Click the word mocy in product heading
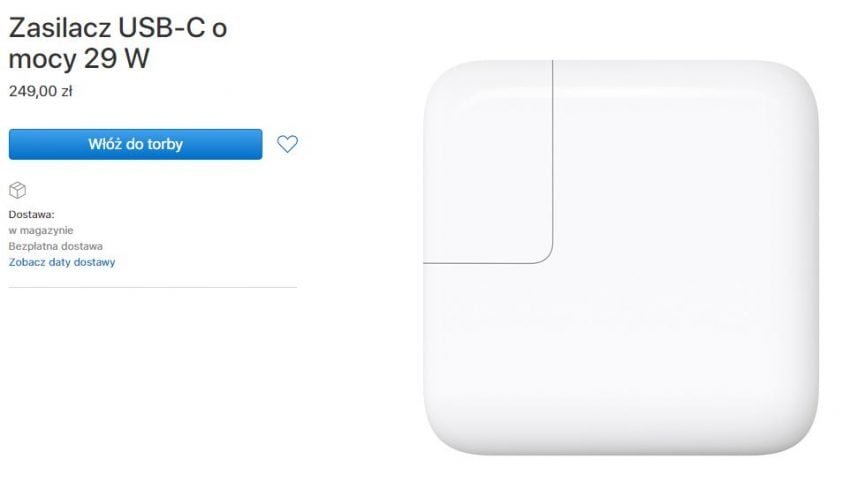The image size is (850, 482). pyautogui.click(x=43, y=60)
